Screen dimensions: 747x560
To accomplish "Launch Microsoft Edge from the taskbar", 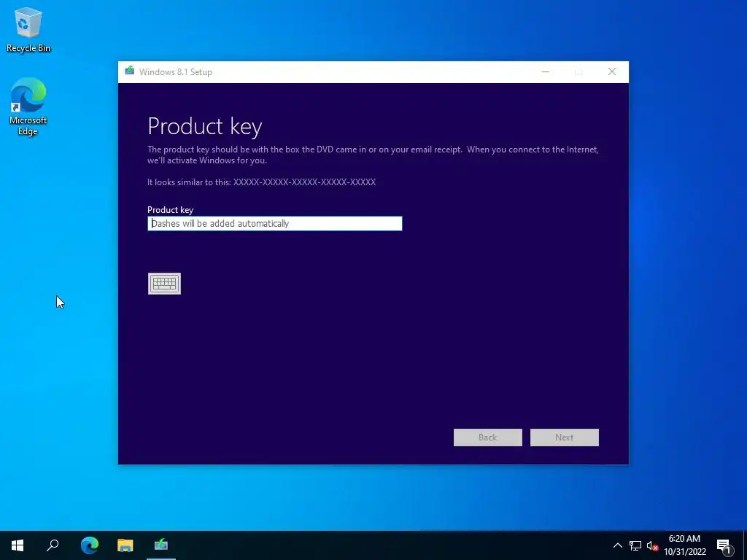I will (x=90, y=545).
